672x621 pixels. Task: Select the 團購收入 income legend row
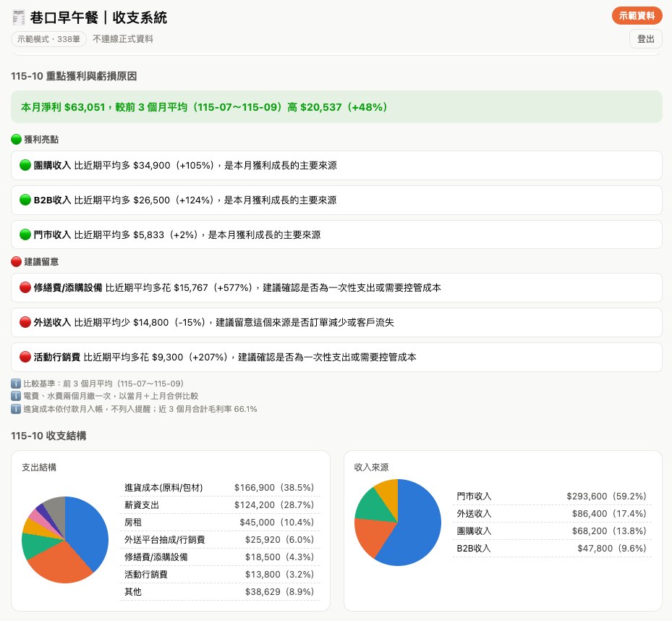(552, 531)
